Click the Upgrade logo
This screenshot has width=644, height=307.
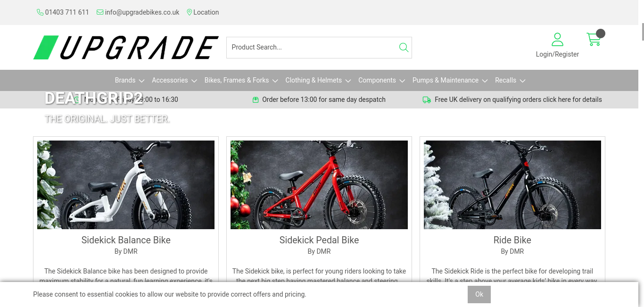(x=126, y=47)
